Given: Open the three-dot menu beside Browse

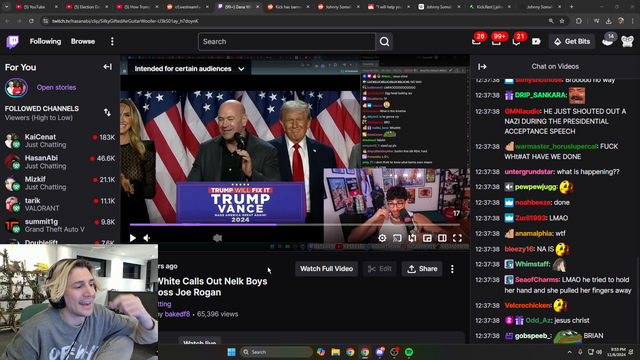Looking at the screenshot, I should [x=112, y=41].
